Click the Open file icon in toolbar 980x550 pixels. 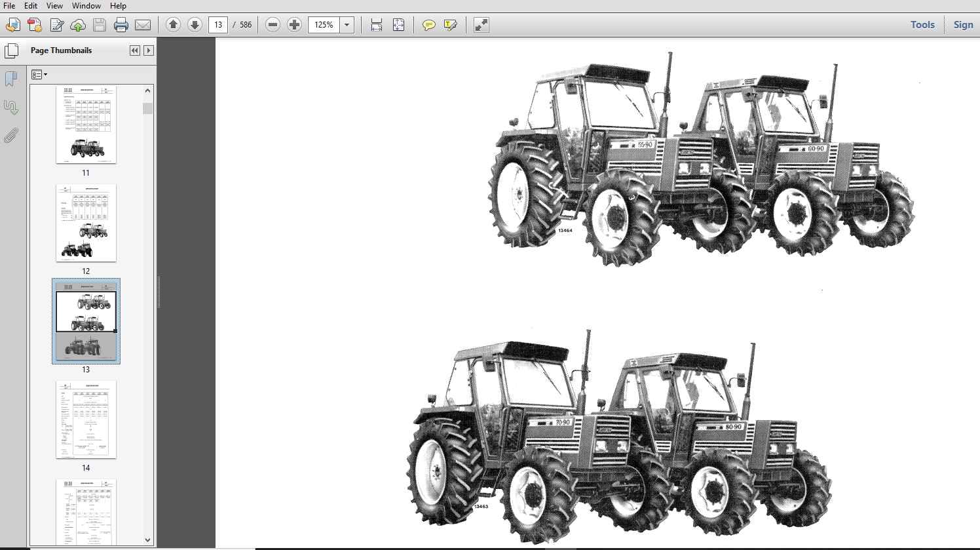click(x=12, y=25)
